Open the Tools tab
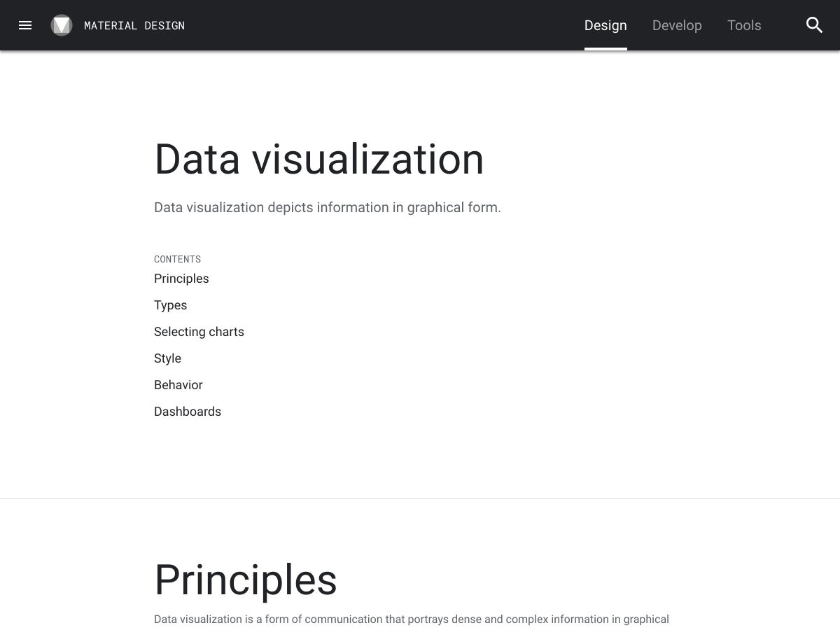Screen dimensions: 840x630 (744, 25)
